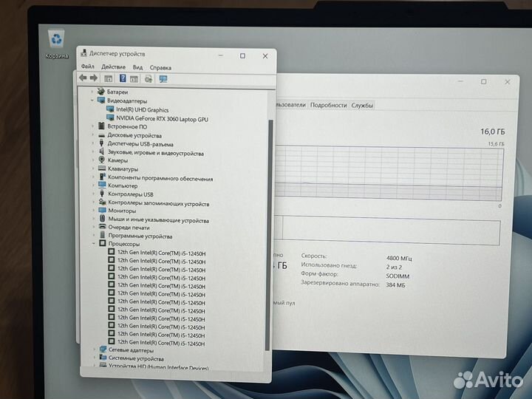Click the Дисковые устройства drive icon
This screenshot has width=532, height=399.
(x=101, y=135)
